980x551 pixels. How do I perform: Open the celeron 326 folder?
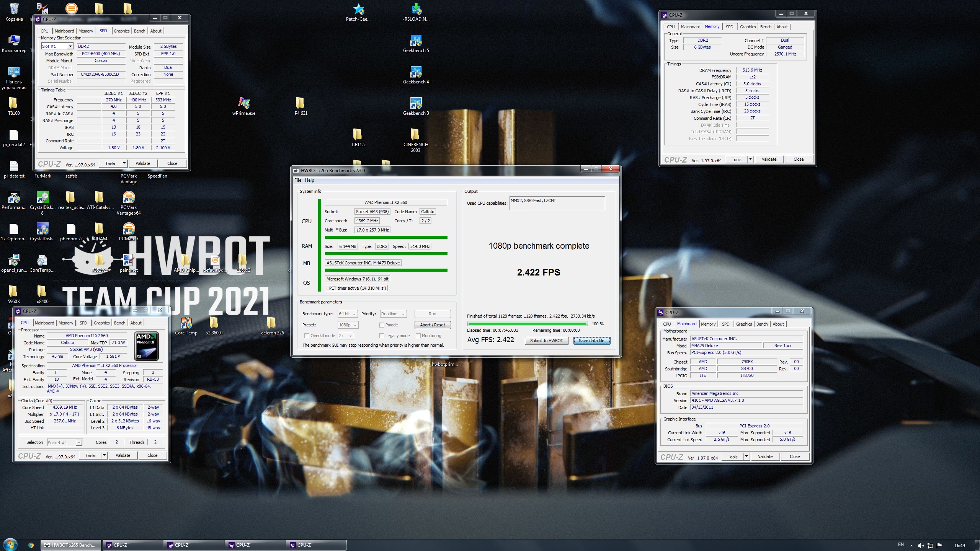coord(272,326)
